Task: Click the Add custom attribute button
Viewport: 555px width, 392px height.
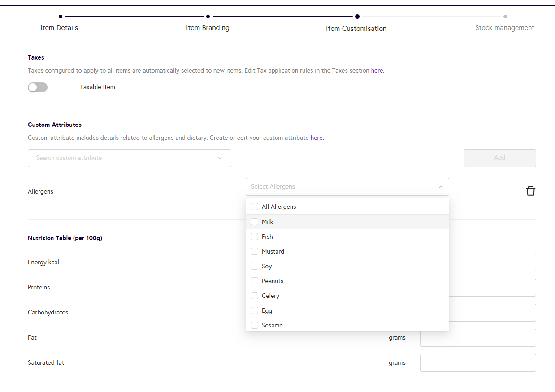Action: coord(499,158)
